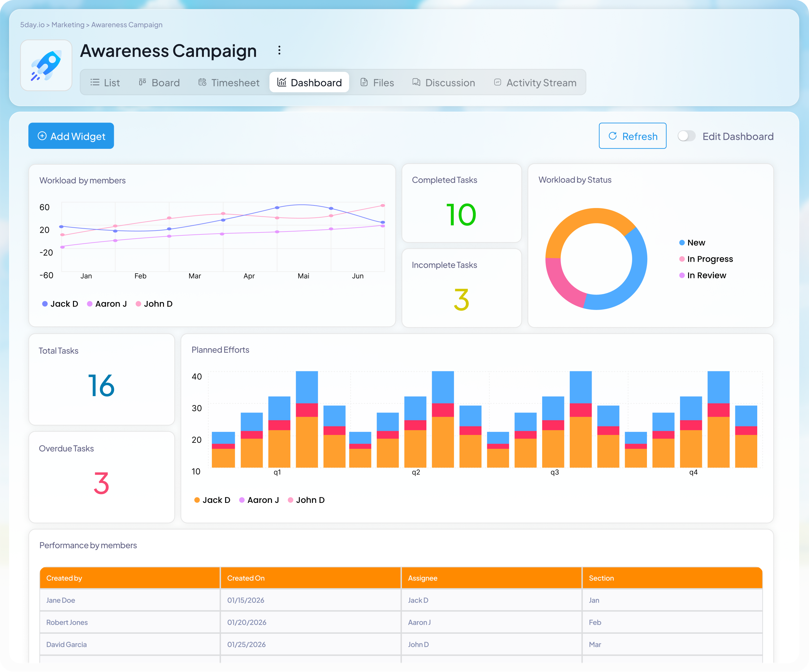
Task: Click the Performance by members title
Action: tap(88, 545)
